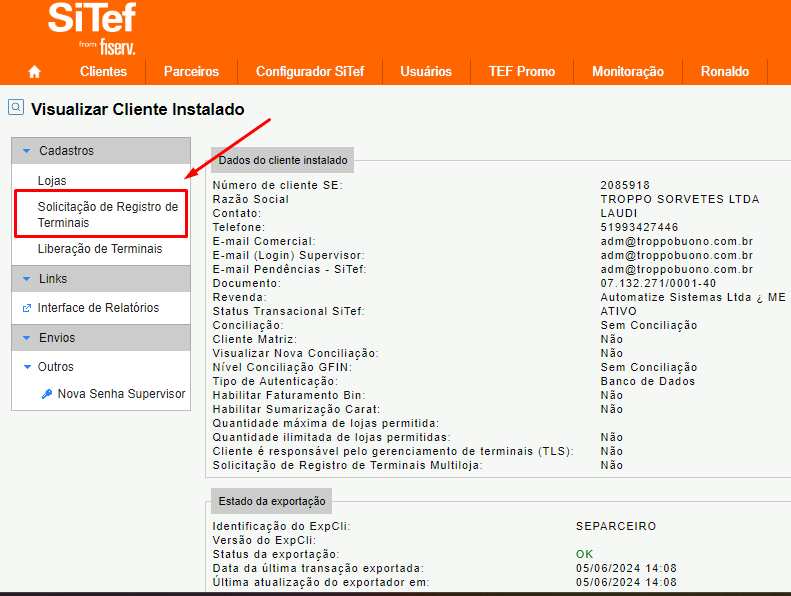Click the E-mail Comercial address value
Screen dimensions: 791x596
pos(676,241)
